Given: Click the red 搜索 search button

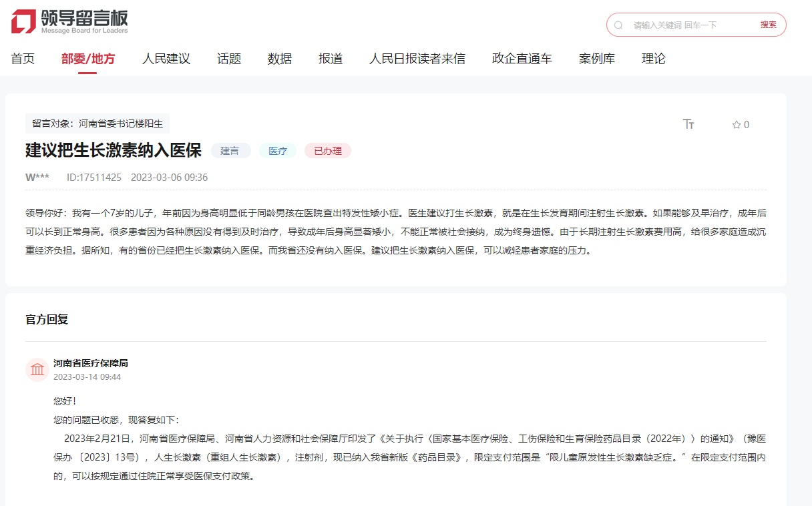Looking at the screenshot, I should (768, 25).
